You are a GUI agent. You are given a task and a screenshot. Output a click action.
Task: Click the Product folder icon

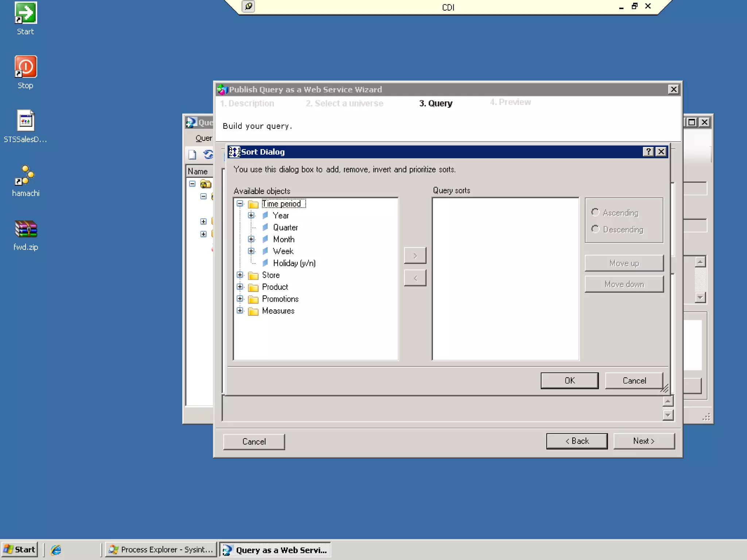tap(253, 287)
